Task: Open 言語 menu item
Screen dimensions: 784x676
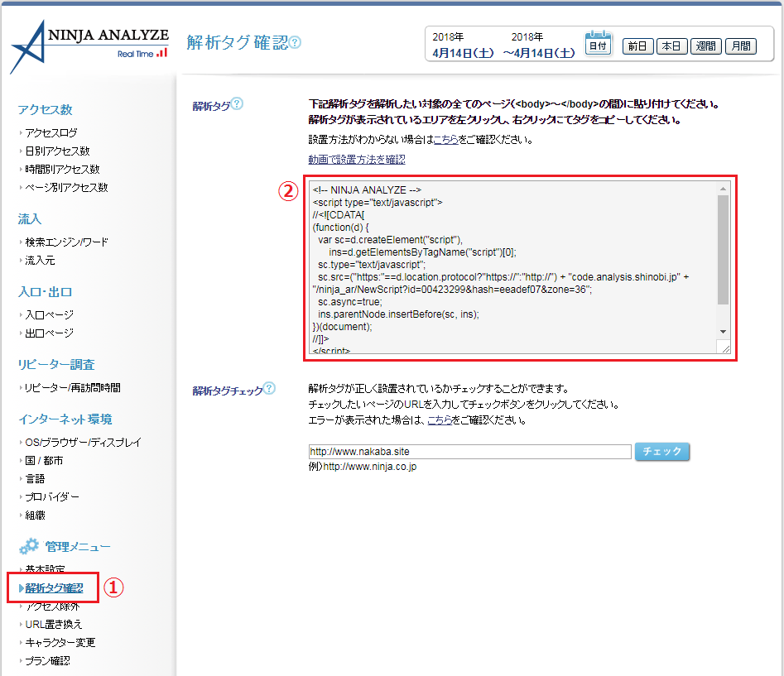Action: pos(35,478)
